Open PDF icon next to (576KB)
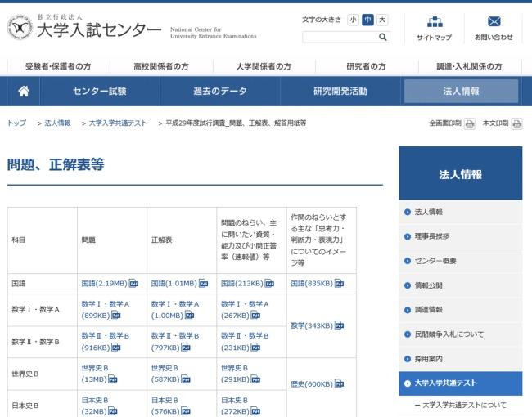This screenshot has height=417, width=532. (186, 411)
